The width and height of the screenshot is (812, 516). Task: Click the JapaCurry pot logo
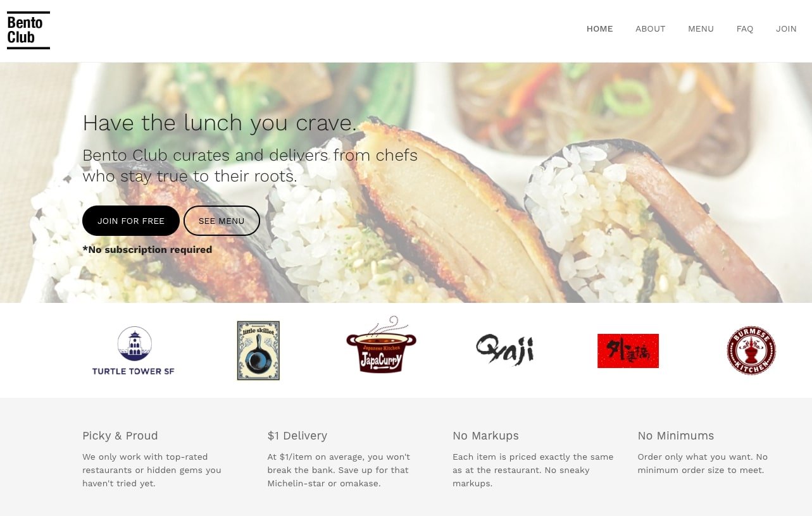point(381,345)
